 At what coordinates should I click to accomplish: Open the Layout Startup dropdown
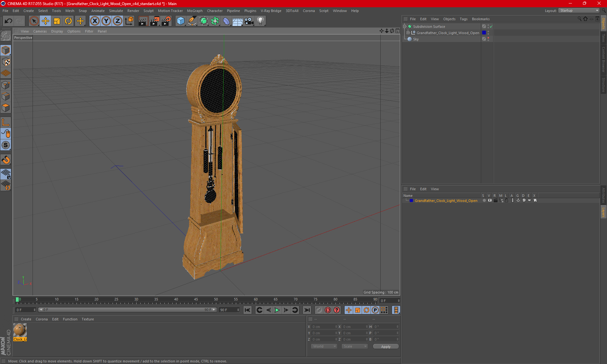pos(579,10)
